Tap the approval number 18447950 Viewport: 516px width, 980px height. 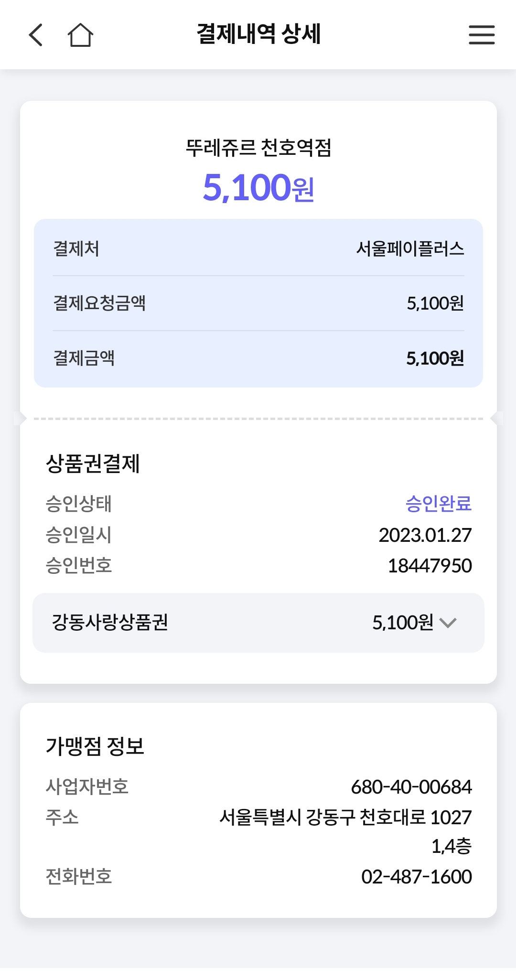[x=430, y=566]
